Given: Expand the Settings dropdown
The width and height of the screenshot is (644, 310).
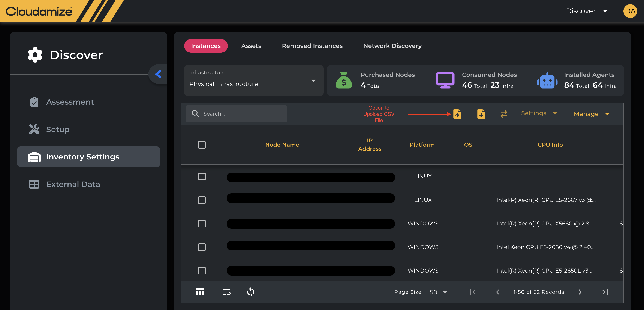Looking at the screenshot, I should (x=539, y=113).
